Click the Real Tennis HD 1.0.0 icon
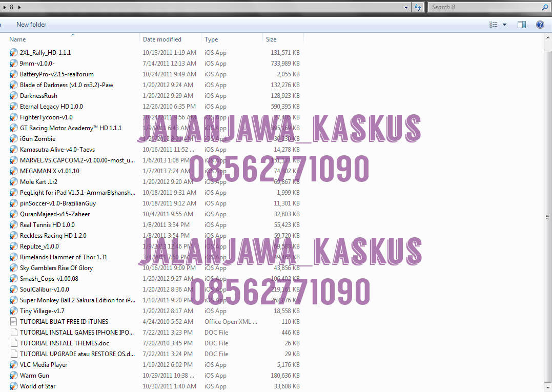Image resolution: width=552 pixels, height=392 pixels. pos(13,225)
